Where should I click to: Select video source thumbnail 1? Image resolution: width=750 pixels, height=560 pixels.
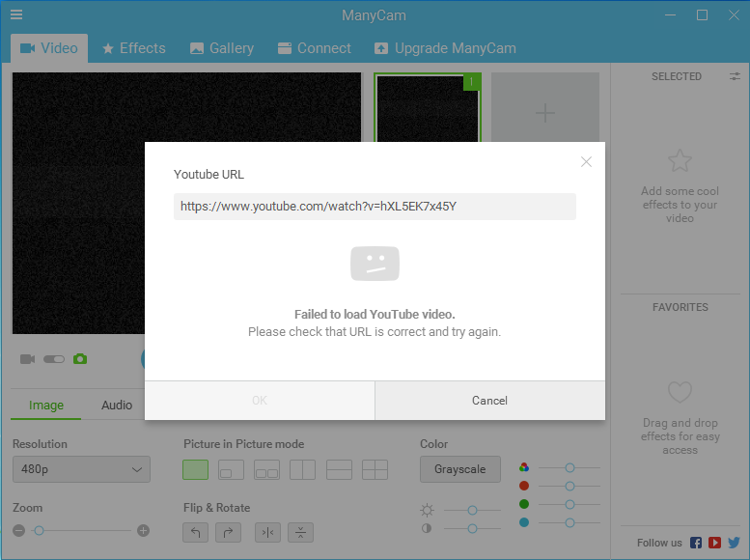click(x=428, y=108)
